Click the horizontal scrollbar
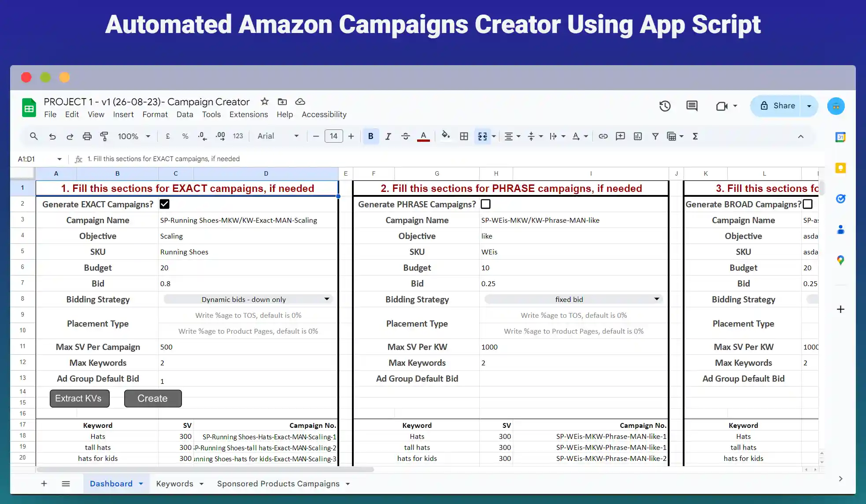Screen dimensions: 866x504 tap(205, 470)
